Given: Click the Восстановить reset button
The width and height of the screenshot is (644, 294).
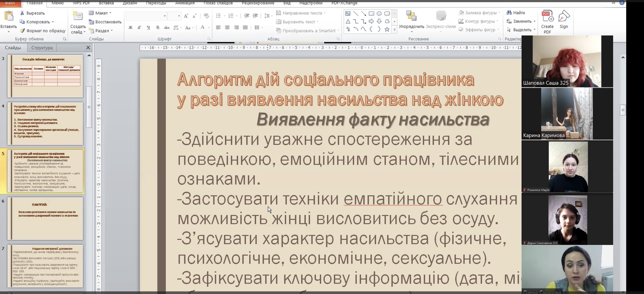Looking at the screenshot, I should pos(105,22).
